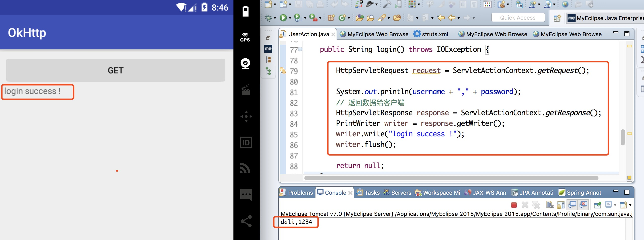Collapse the login() method fold at line 77
The image size is (644, 240).
[x=300, y=49]
